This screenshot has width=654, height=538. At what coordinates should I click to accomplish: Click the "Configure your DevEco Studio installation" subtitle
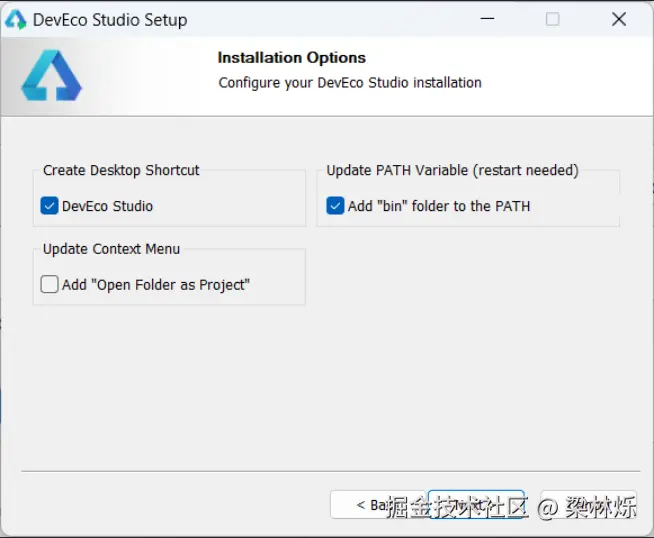tap(350, 83)
